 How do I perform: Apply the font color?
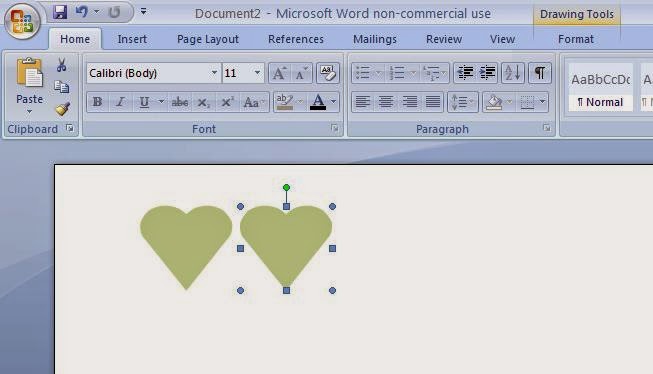(x=318, y=102)
